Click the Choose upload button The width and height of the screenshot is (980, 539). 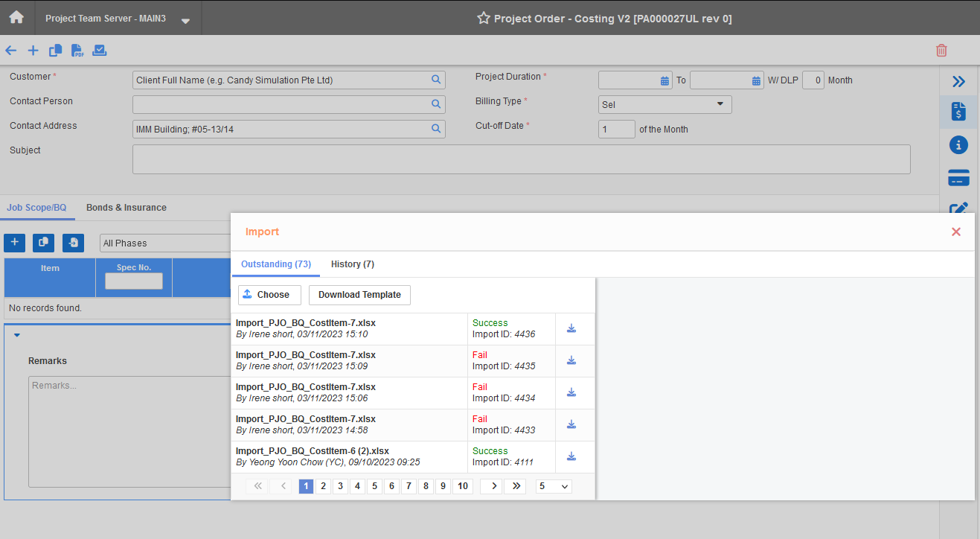(269, 295)
